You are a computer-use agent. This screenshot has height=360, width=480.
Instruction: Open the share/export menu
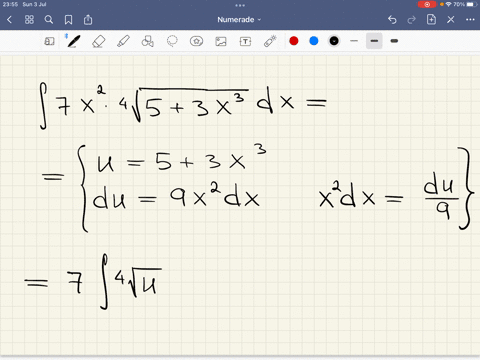(88, 20)
